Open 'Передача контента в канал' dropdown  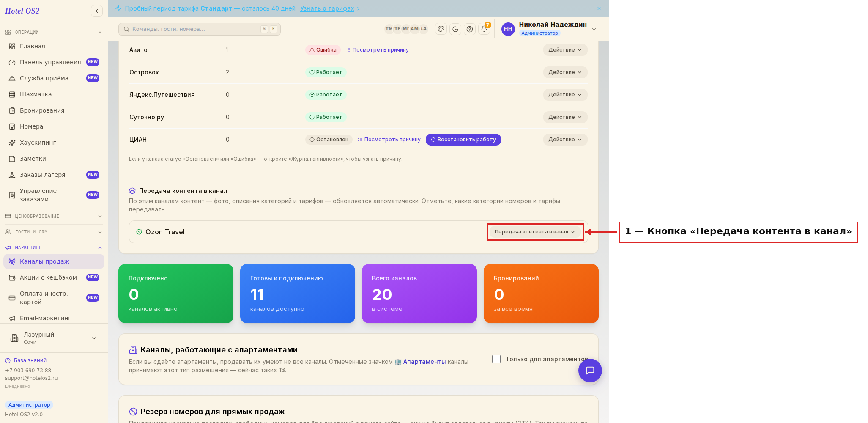[x=535, y=232]
